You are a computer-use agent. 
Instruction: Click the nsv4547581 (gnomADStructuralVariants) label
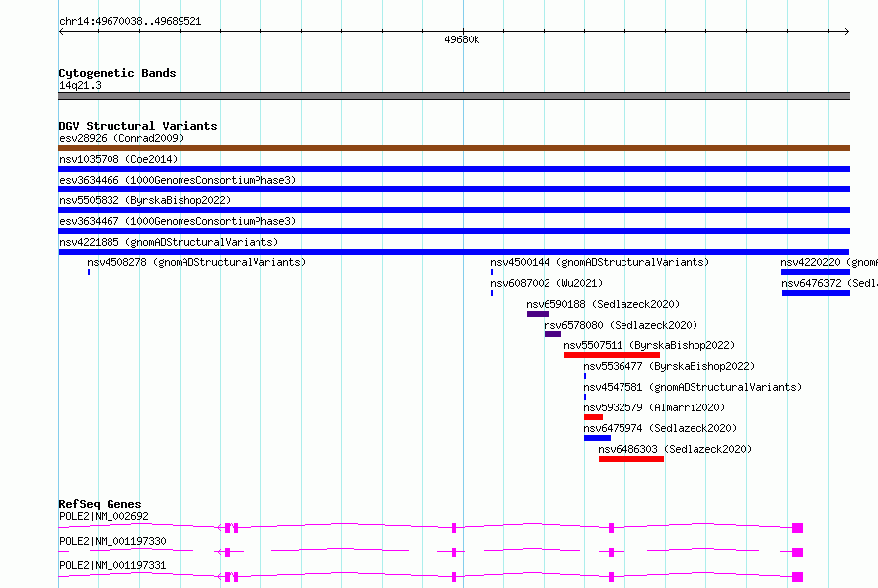[x=693, y=387]
